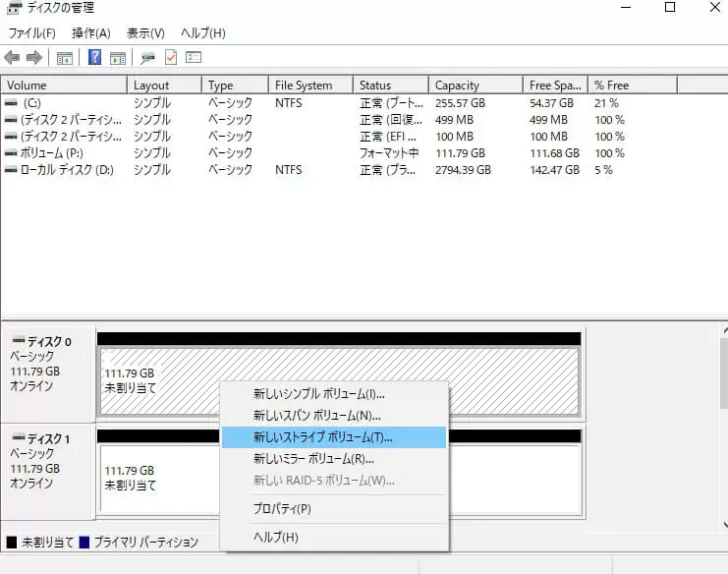Click the 5 % free cell
Image resolution: width=728 pixels, height=574 pixels.
tap(603, 170)
